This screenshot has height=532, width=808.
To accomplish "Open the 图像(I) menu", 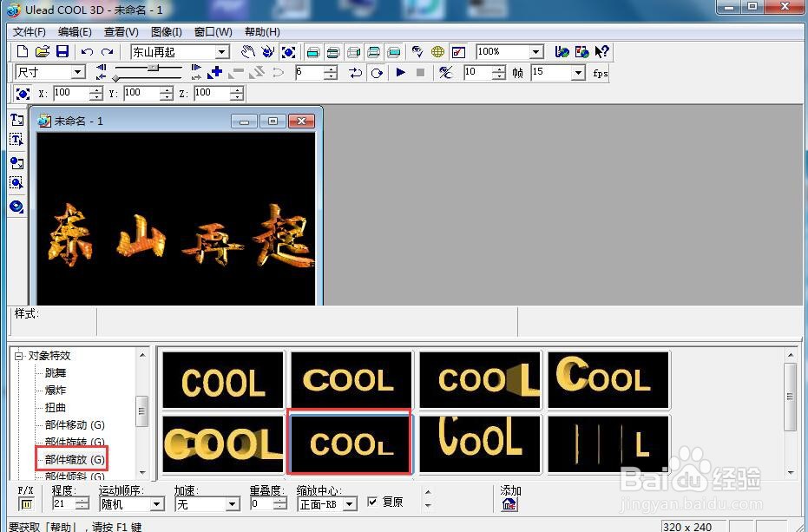I will point(167,32).
